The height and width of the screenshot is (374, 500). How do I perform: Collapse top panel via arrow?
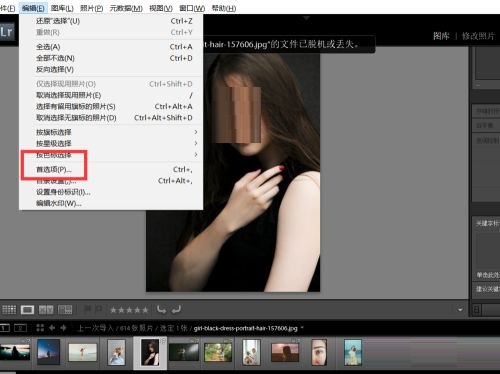point(306,18)
